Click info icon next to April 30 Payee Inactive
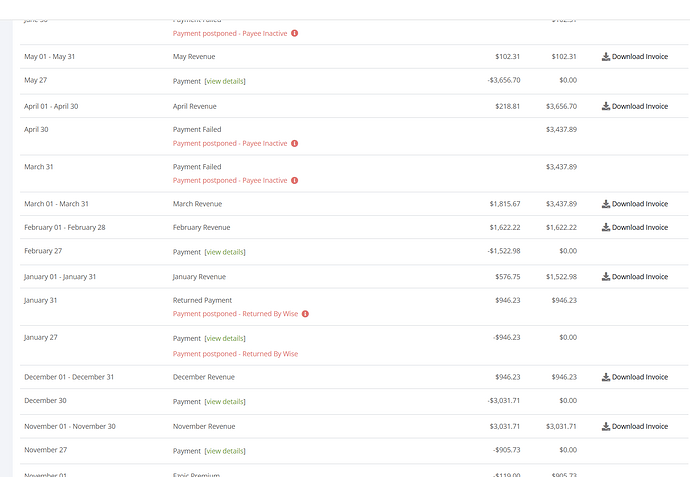This screenshot has width=690, height=477. tap(295, 144)
